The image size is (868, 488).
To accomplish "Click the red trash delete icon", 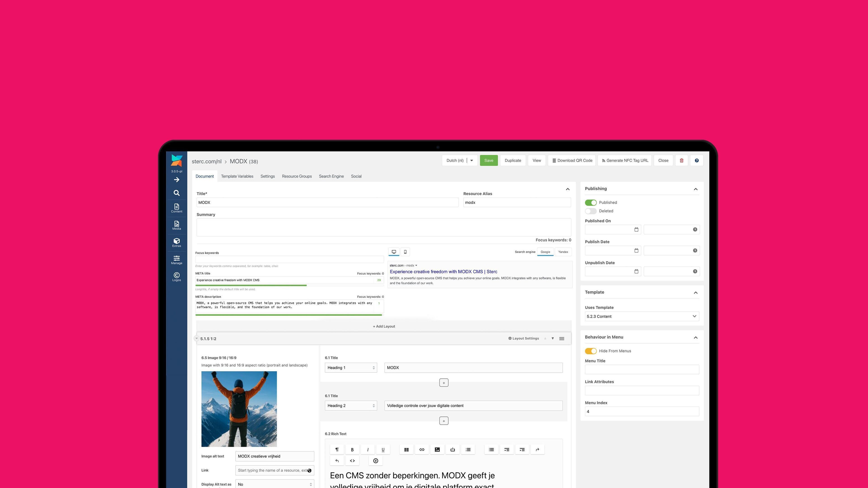I will (x=681, y=161).
